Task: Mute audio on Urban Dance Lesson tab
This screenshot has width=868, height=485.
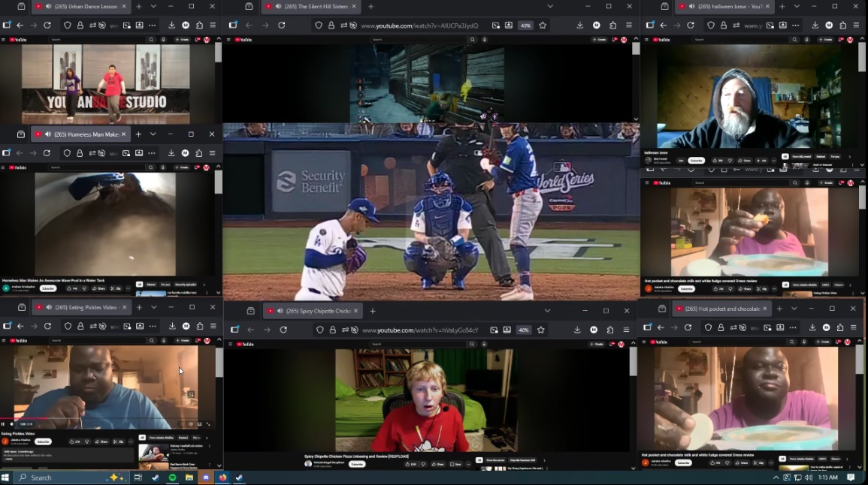Action: tap(48, 7)
